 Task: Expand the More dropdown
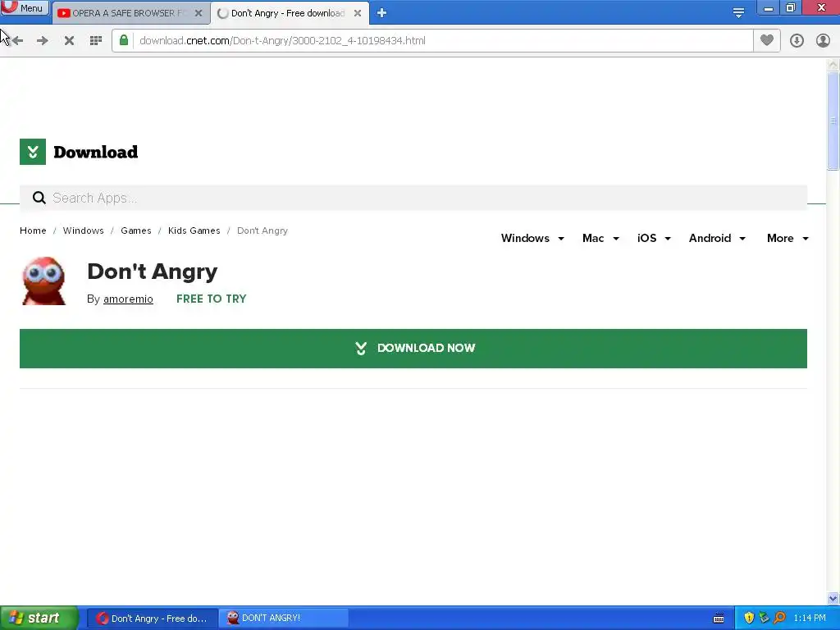pyautogui.click(x=787, y=239)
